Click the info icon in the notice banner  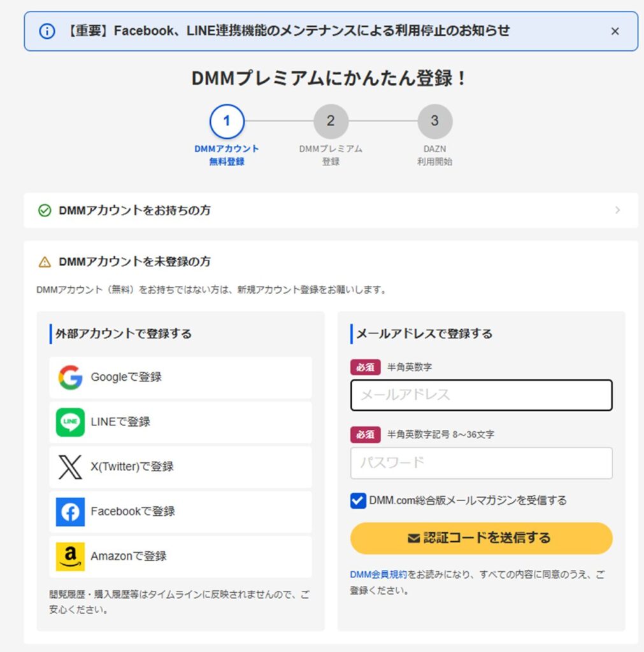[x=47, y=31]
